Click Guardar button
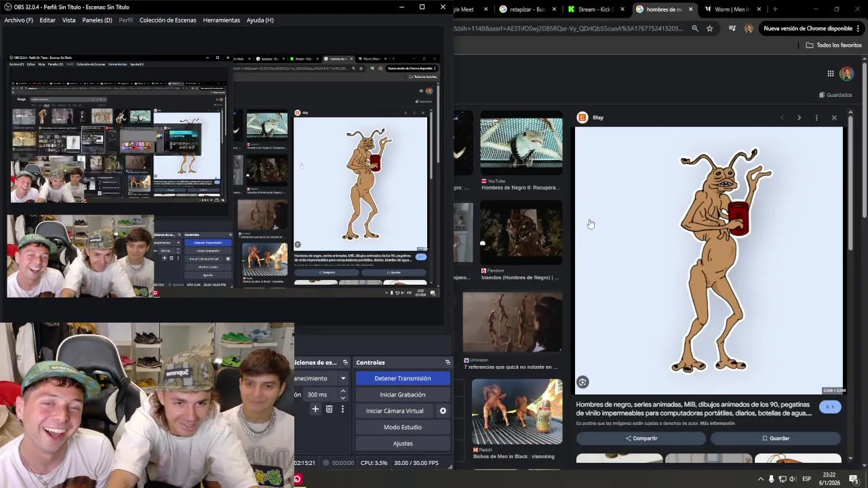This screenshot has width=868, height=488. [x=776, y=439]
